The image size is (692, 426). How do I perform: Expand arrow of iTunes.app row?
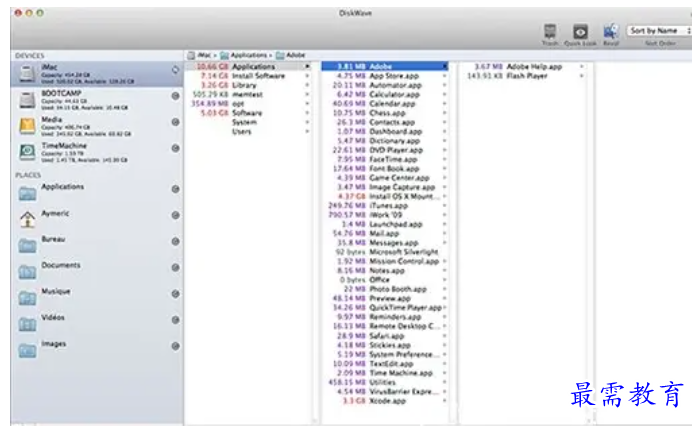(x=444, y=206)
